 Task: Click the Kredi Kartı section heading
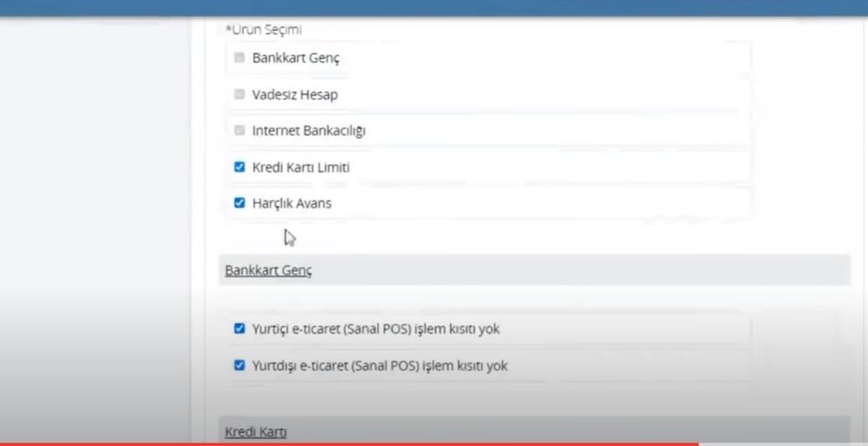(256, 432)
